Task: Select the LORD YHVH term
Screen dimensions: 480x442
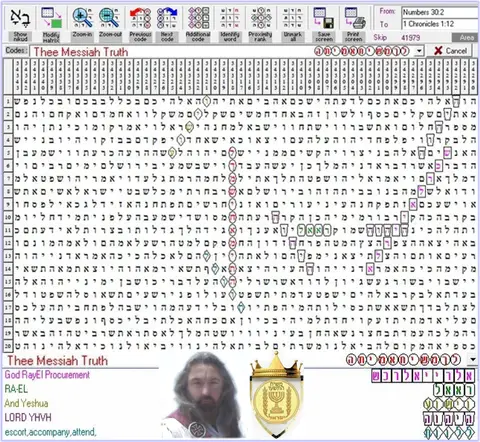Action: pos(28,417)
